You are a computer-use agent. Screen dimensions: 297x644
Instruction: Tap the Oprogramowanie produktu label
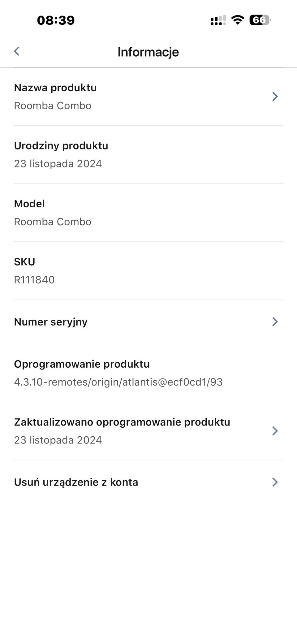(x=82, y=364)
